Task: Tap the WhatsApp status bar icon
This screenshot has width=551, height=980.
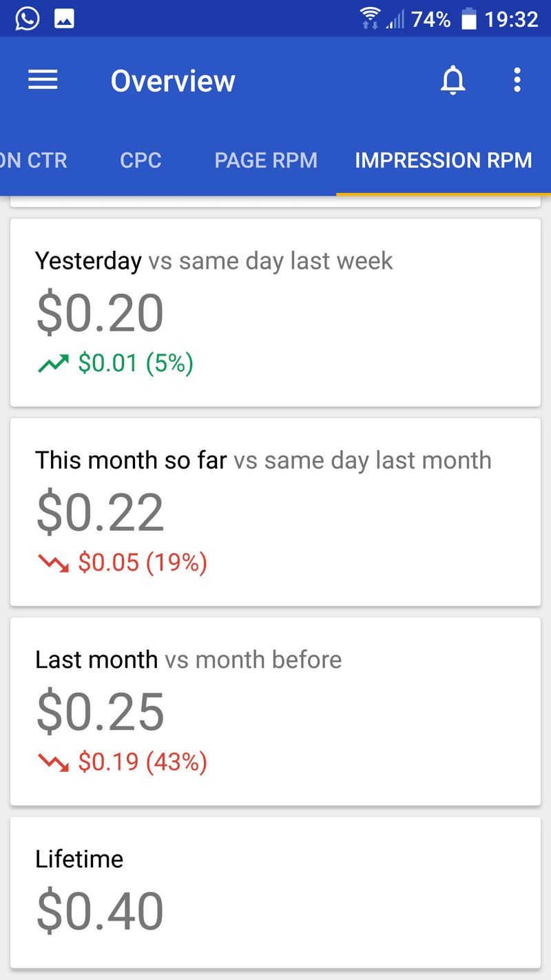Action: click(x=28, y=19)
